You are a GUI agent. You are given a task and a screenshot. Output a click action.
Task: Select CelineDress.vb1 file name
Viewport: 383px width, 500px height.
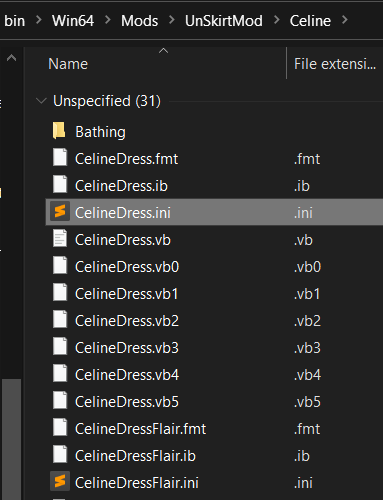point(126,294)
